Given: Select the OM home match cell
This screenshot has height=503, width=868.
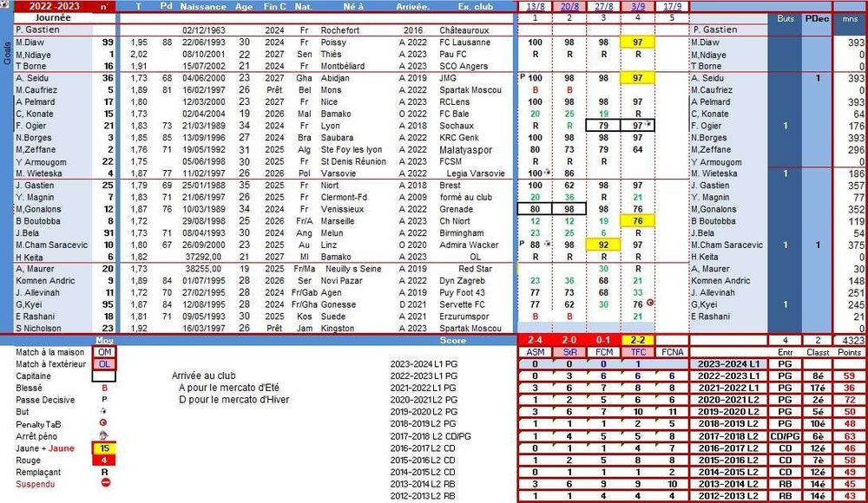Looking at the screenshot, I should click(104, 352).
